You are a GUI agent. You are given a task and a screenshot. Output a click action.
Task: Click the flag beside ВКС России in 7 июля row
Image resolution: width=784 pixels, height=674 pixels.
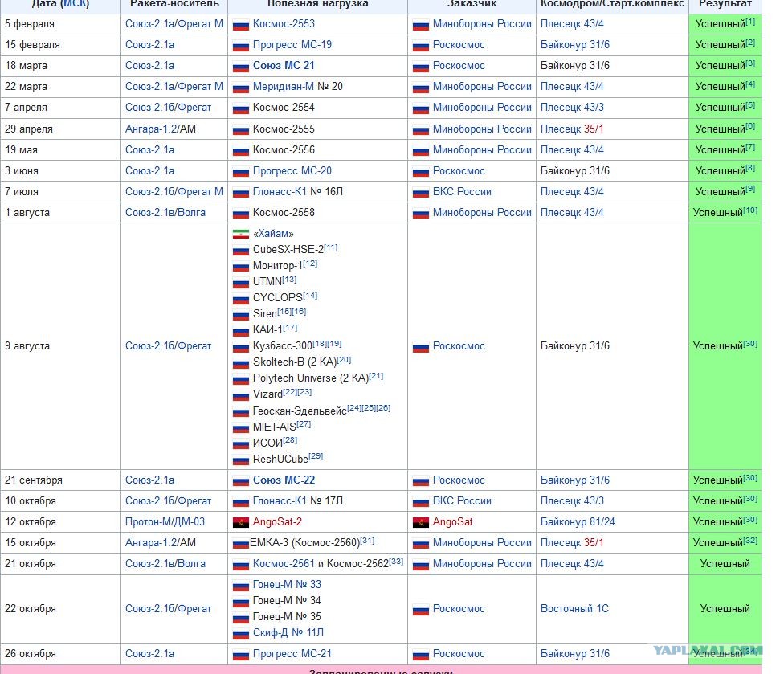pos(420,193)
